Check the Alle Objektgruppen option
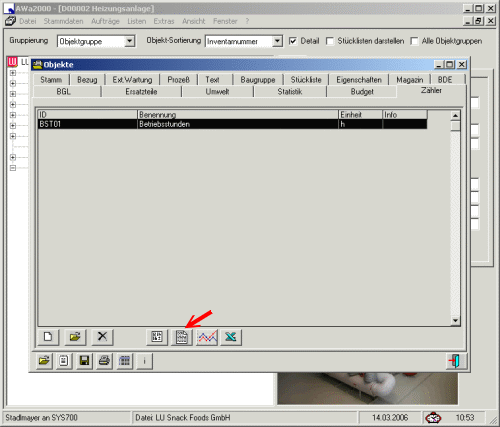Viewport: 500px width, 427px height. 414,41
